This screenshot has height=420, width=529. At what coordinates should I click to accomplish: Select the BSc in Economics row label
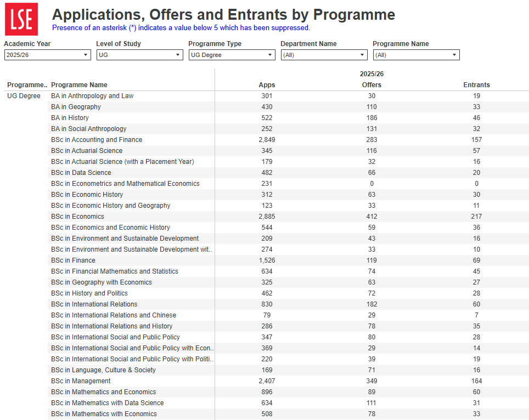click(x=77, y=217)
